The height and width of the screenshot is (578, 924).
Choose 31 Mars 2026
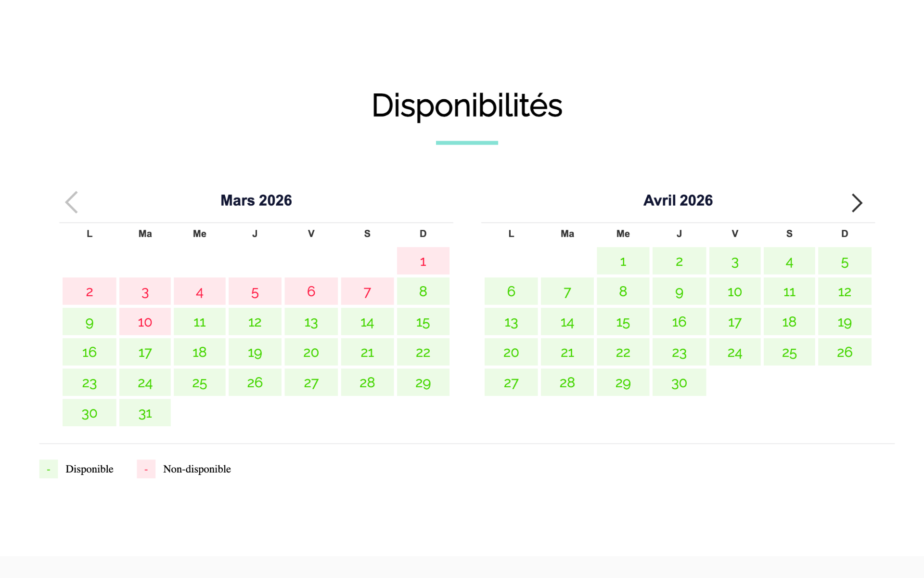point(145,413)
